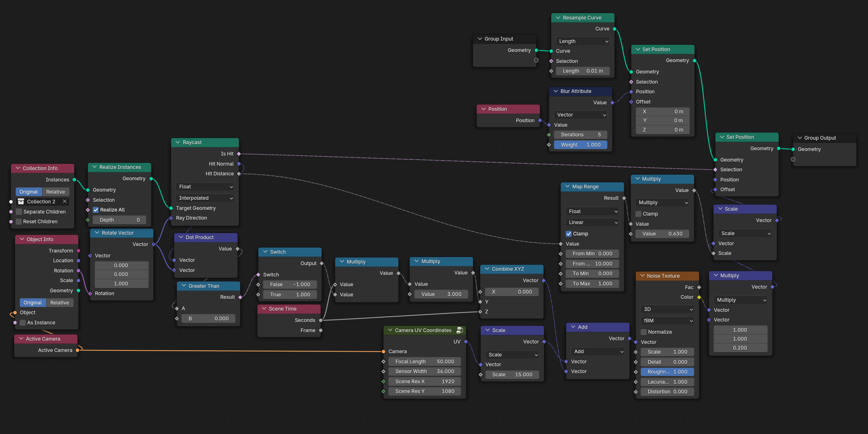Click the False value field in Switch node
868x434 pixels.
click(290, 285)
